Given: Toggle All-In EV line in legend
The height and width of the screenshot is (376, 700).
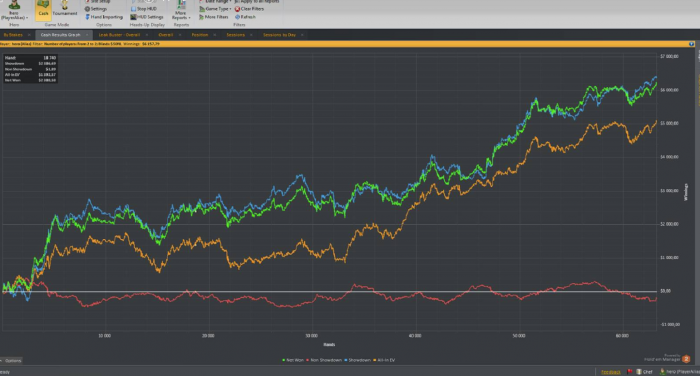Looking at the screenshot, I should click(384, 360).
